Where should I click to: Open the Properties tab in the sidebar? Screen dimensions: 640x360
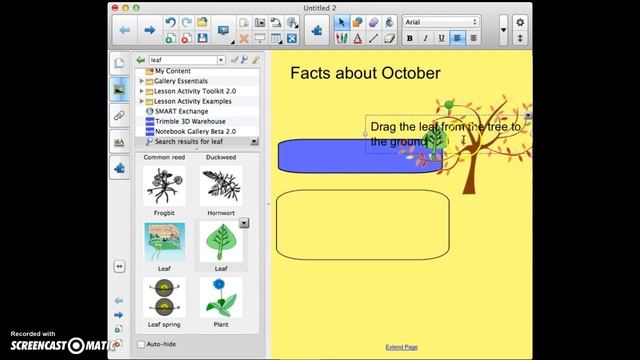(119, 142)
